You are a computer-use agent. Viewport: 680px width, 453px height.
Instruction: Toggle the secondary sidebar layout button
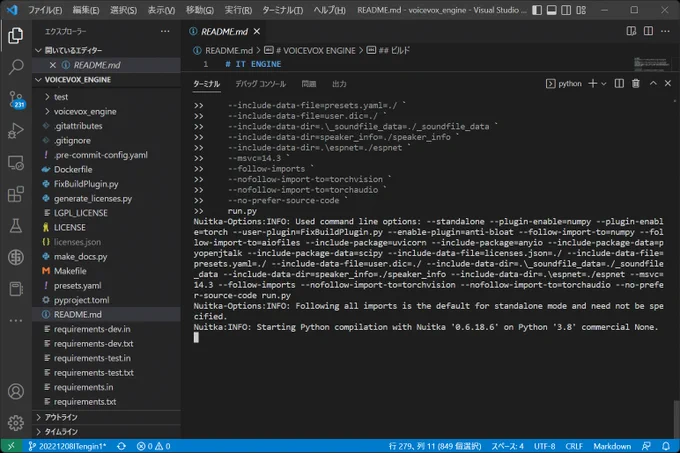(x=566, y=10)
